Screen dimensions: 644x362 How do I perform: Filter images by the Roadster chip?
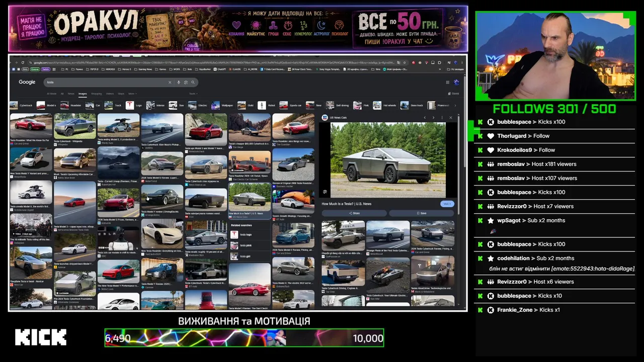point(71,106)
